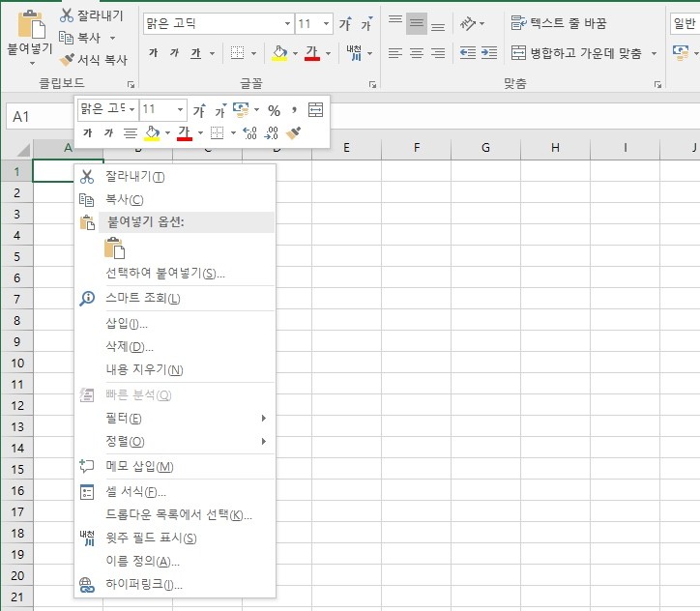Choose Insert (삽입) from context menu

(175, 323)
